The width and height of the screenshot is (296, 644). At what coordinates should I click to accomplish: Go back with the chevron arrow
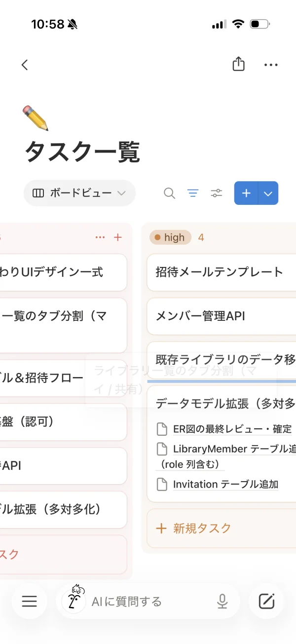coord(25,65)
